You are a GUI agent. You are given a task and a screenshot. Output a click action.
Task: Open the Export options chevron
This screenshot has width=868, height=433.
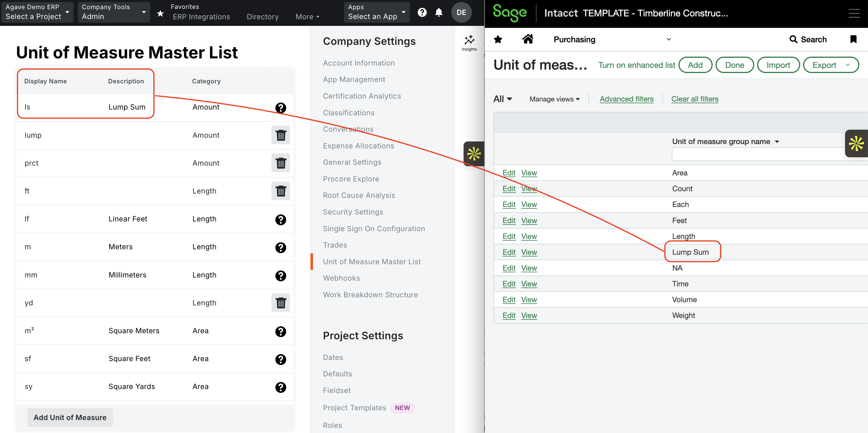pyautogui.click(x=848, y=65)
